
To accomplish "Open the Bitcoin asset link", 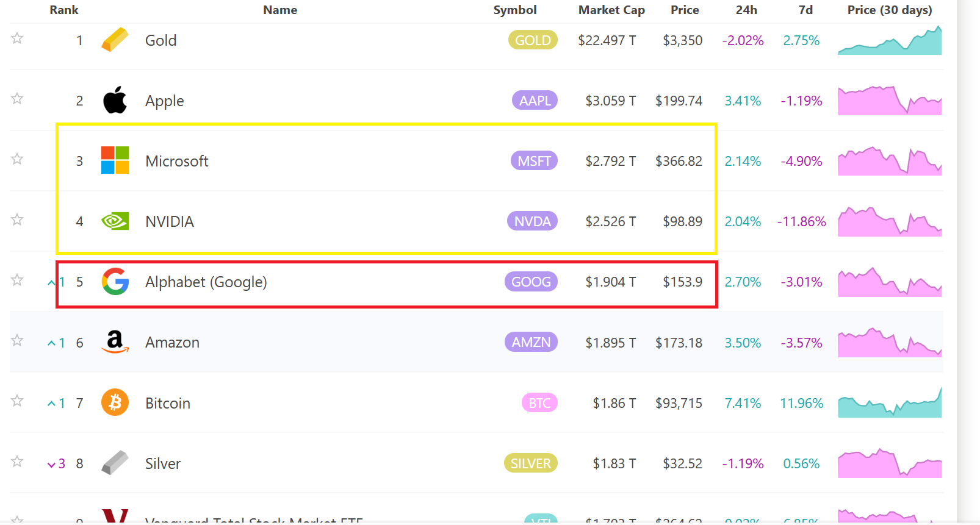I will (x=167, y=403).
